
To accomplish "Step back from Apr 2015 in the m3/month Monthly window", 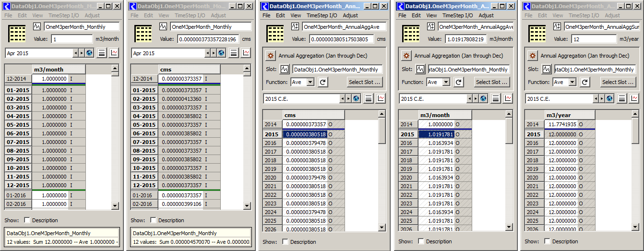I will pyautogui.click(x=75, y=53).
